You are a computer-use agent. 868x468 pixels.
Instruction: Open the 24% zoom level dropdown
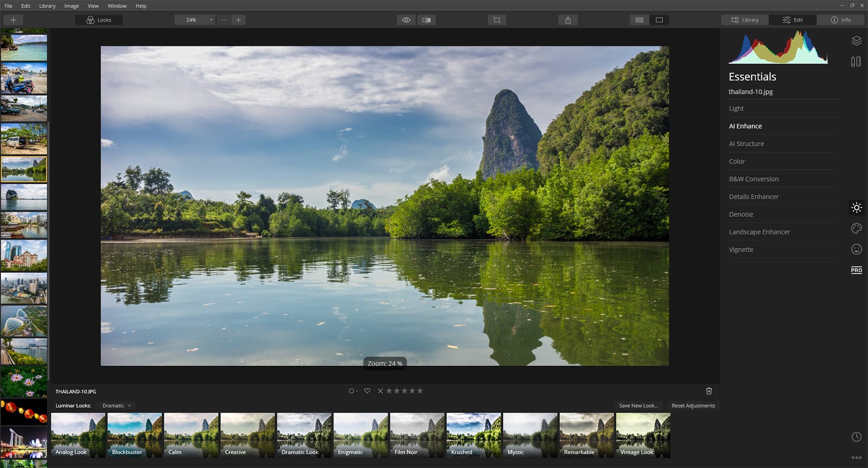coord(195,20)
